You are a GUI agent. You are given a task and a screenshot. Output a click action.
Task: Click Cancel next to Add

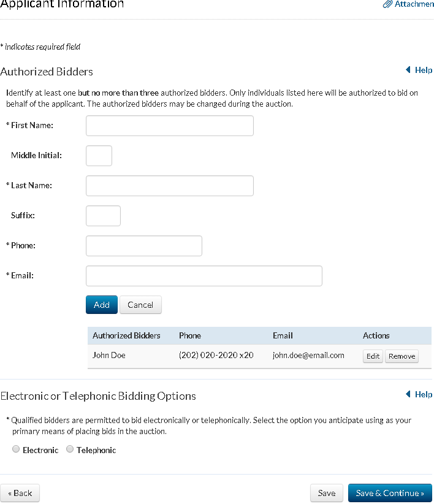point(140,305)
